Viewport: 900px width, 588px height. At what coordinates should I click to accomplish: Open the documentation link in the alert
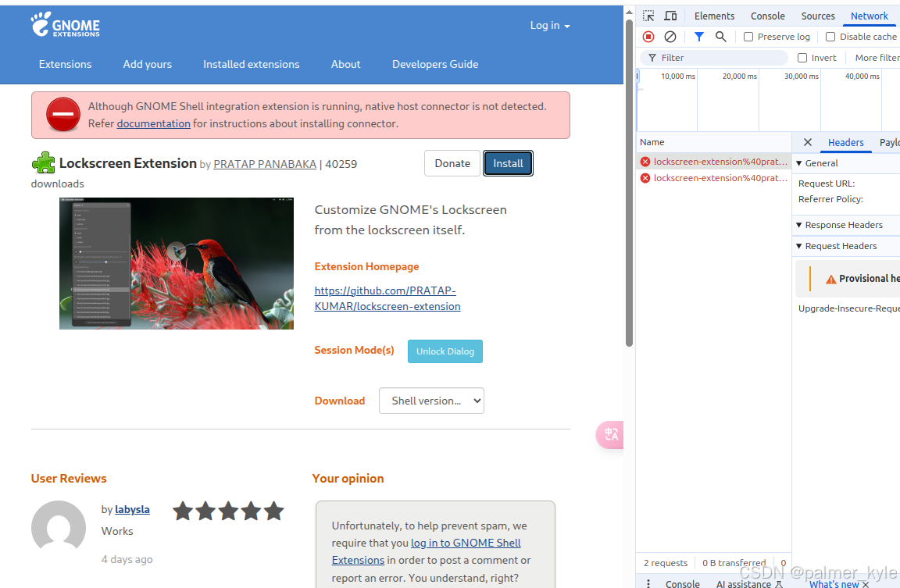coord(154,123)
